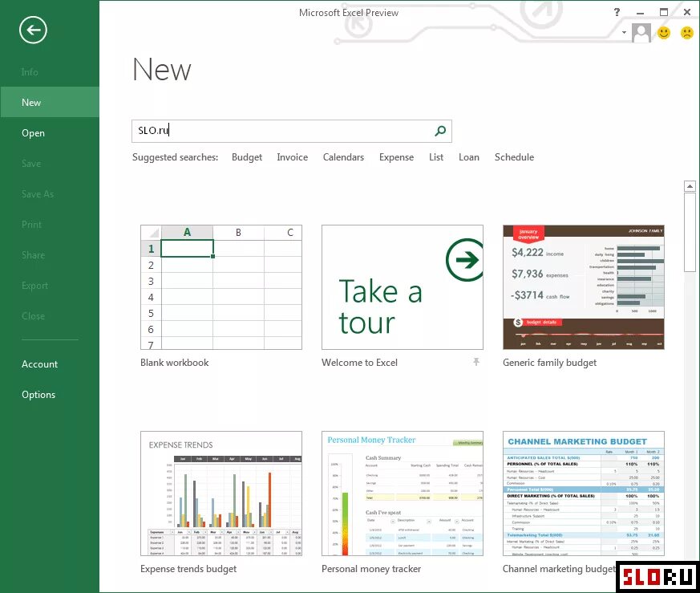The image size is (700, 593).
Task: Click the back arrow circle icon
Action: 33,30
